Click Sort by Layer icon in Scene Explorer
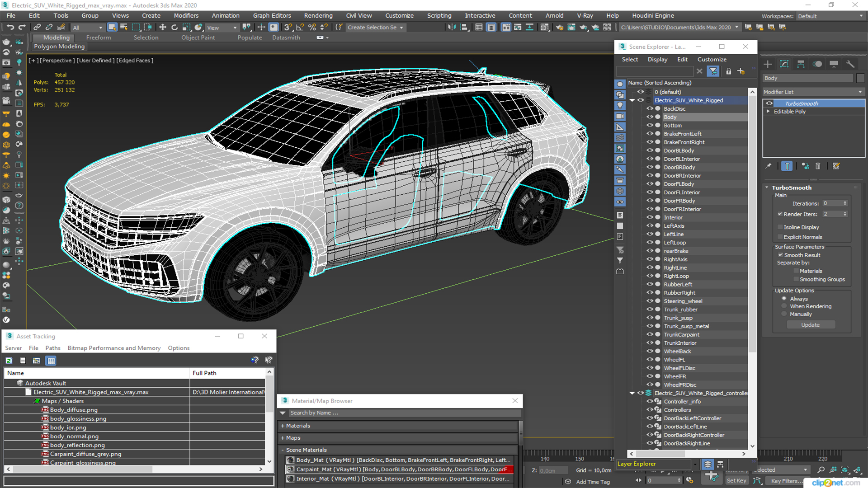 [x=708, y=464]
